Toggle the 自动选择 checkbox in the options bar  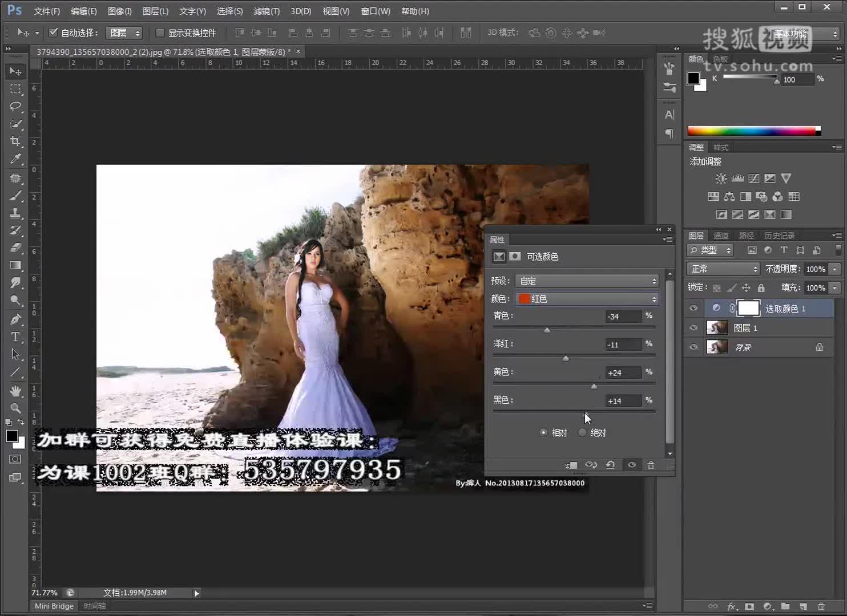[53, 33]
